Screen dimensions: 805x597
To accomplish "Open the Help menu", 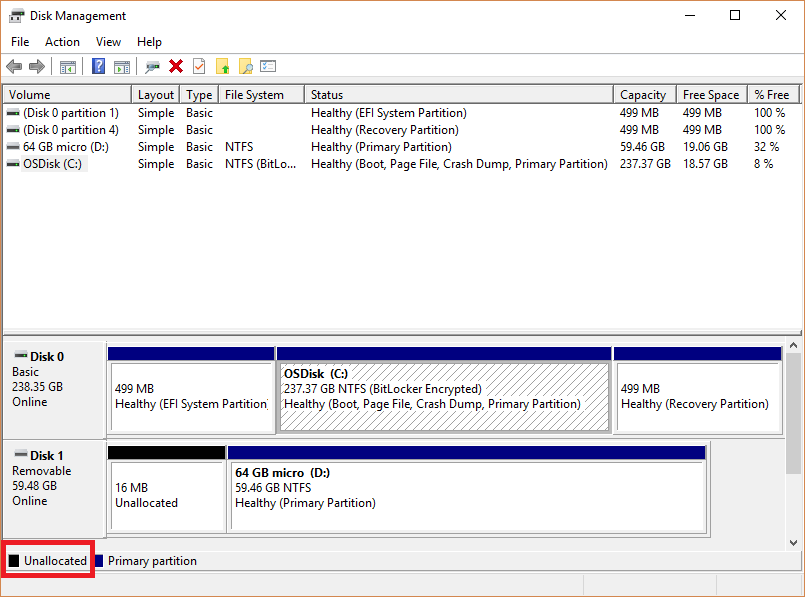I will tap(149, 42).
